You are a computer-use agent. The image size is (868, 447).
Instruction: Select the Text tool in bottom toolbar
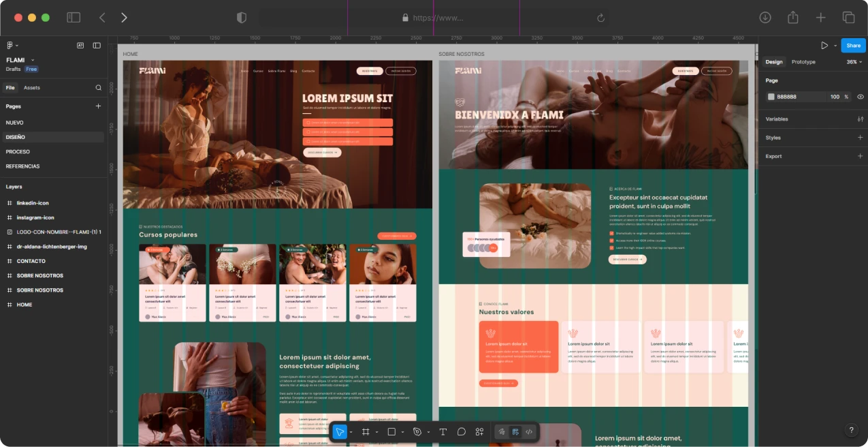443,432
